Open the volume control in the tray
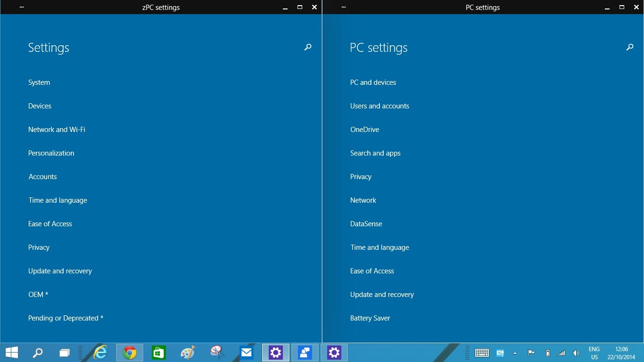 576,352
